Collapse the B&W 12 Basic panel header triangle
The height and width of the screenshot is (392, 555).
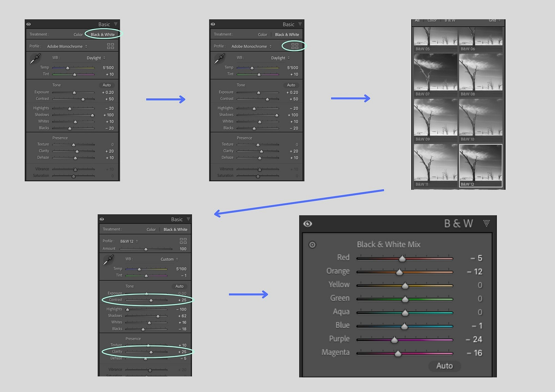(x=188, y=219)
